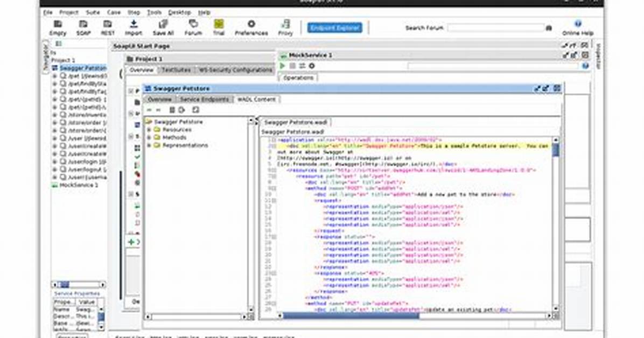This screenshot has height=338, width=644.
Task: Open the File menu
Action: click(x=48, y=13)
